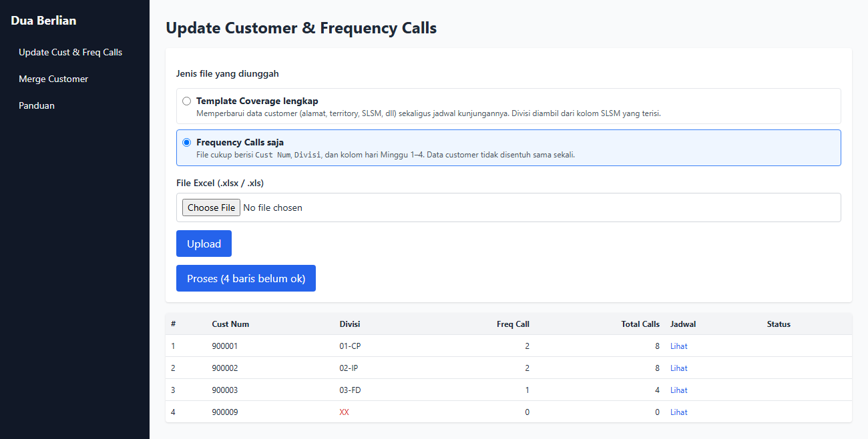This screenshot has height=439, width=868.
Task: Click the Frequency Calls saja description text
Action: pyautogui.click(x=385, y=155)
